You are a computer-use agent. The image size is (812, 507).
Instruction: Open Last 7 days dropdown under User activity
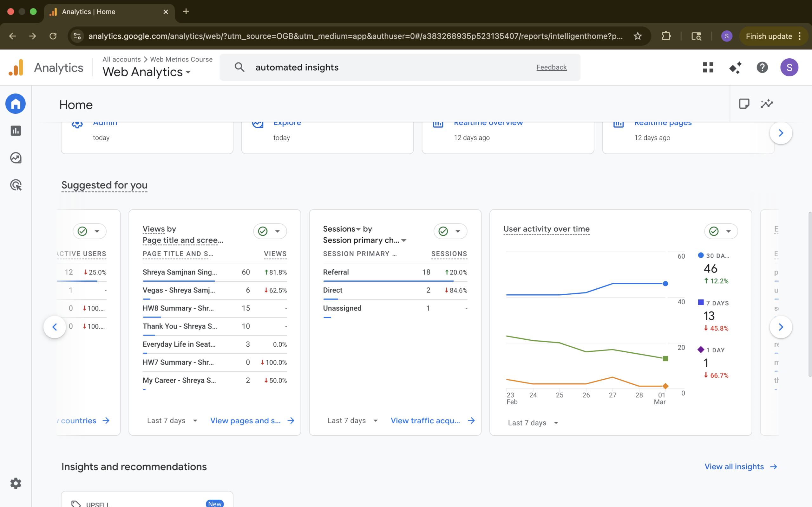tap(533, 423)
